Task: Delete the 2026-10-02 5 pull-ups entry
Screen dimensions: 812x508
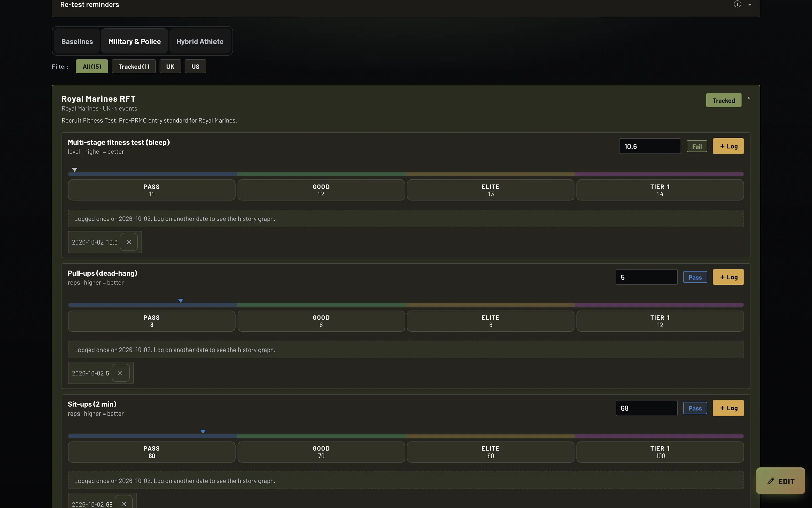Action: (x=120, y=373)
